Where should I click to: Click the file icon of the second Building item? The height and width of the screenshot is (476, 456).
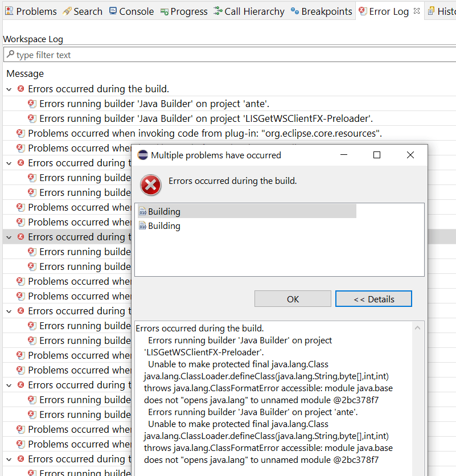click(x=143, y=225)
